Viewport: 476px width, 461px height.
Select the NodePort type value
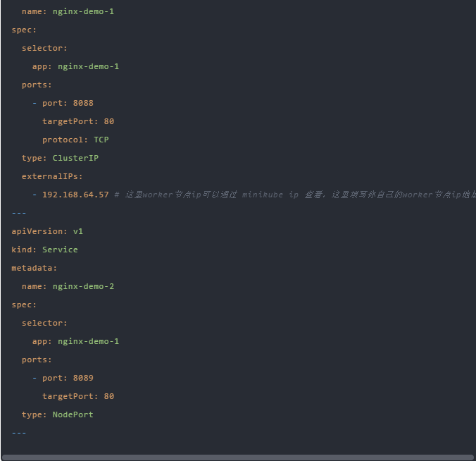[73, 414]
